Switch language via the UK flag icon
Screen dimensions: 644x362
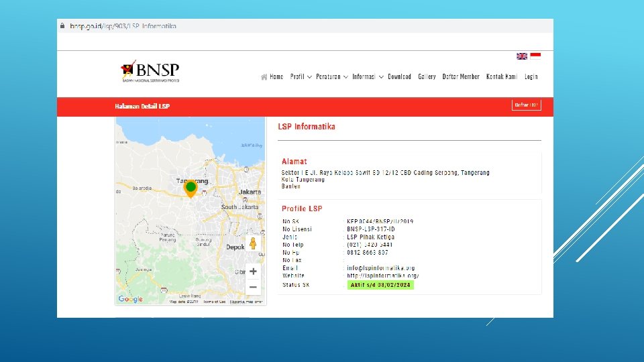[x=522, y=56]
